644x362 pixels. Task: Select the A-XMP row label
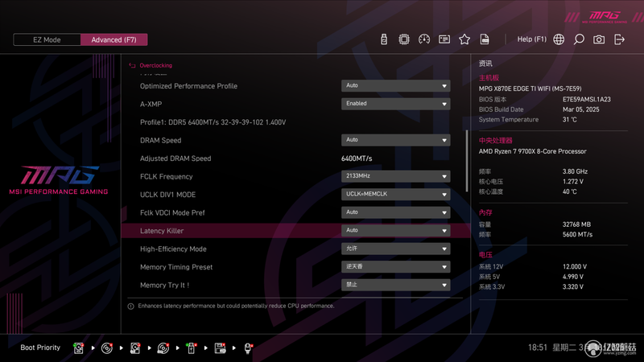151,105
